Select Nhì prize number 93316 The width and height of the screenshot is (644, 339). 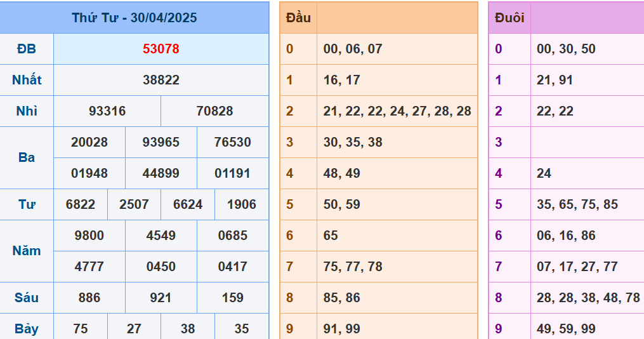[107, 111]
